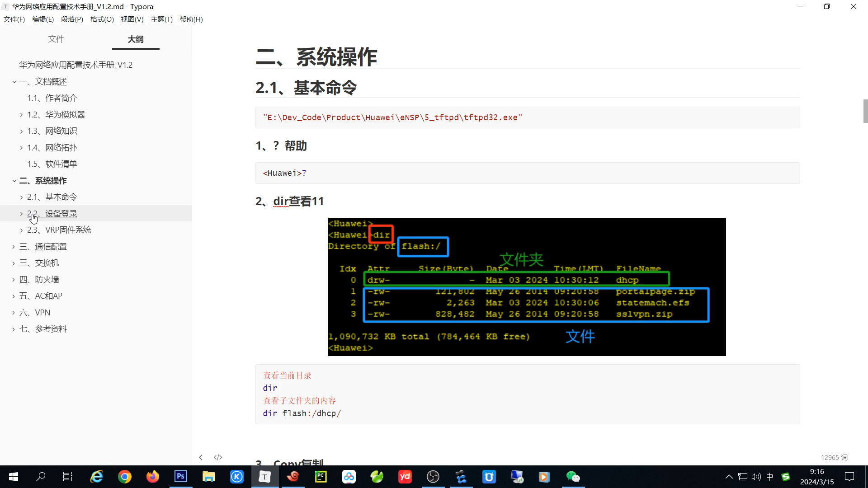The height and width of the screenshot is (488, 868).
Task: Switch to the 文件 sidebar tab
Action: pos(56,39)
